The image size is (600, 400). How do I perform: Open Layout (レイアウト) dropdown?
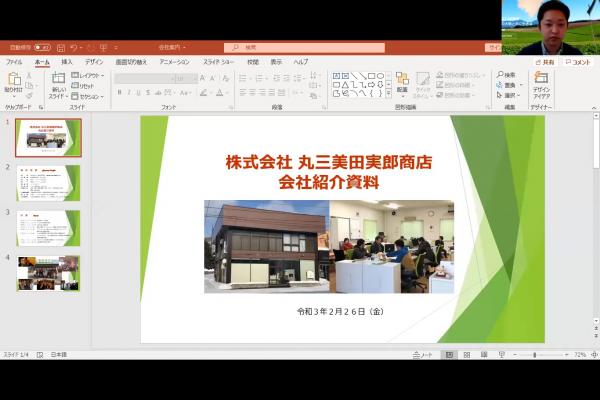tap(88, 75)
